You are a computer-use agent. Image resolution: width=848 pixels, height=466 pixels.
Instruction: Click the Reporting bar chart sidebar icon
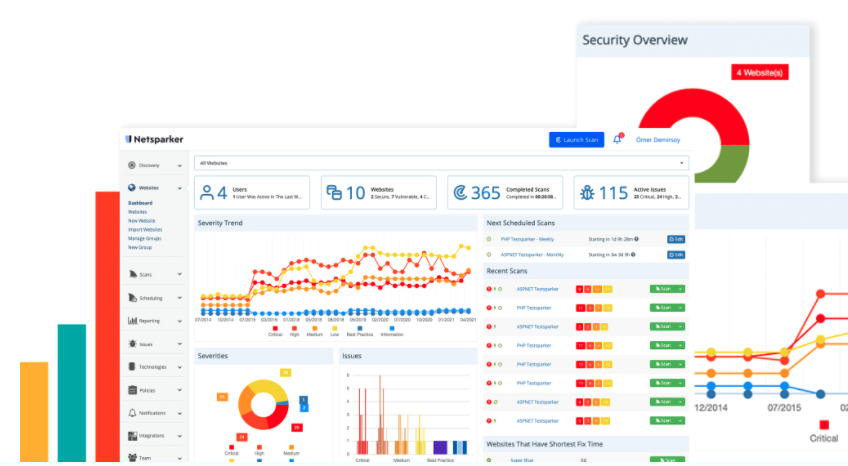click(x=132, y=321)
